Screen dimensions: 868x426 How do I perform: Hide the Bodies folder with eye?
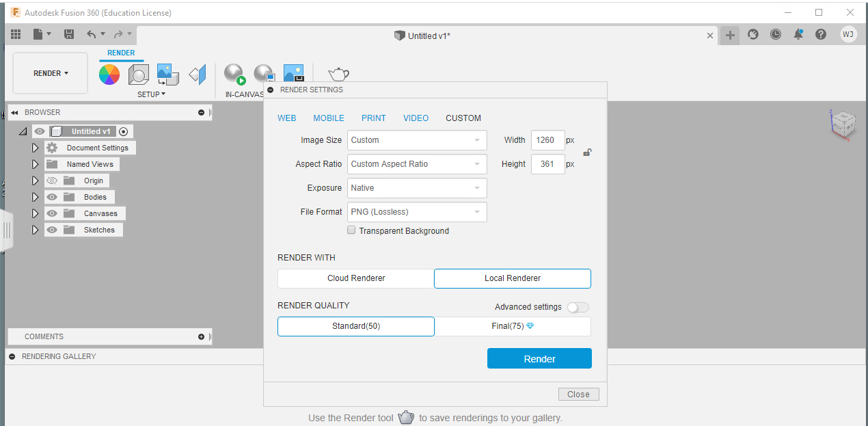click(x=52, y=197)
